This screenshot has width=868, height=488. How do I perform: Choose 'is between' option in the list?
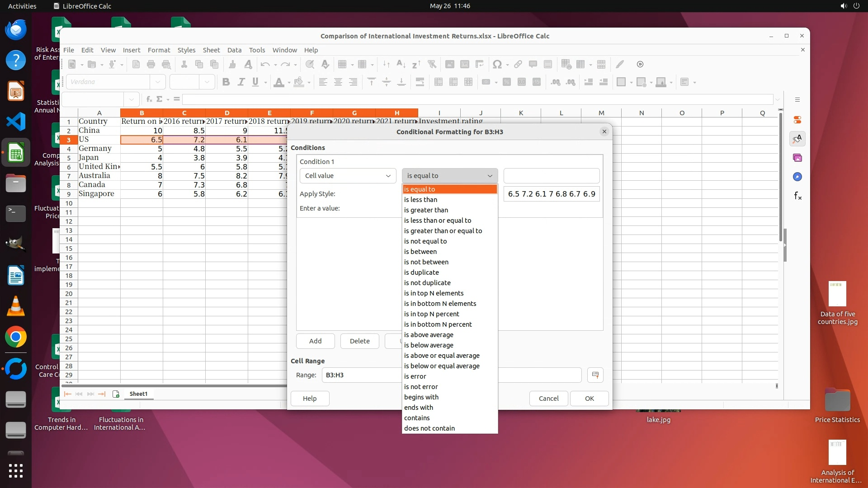pyautogui.click(x=420, y=252)
